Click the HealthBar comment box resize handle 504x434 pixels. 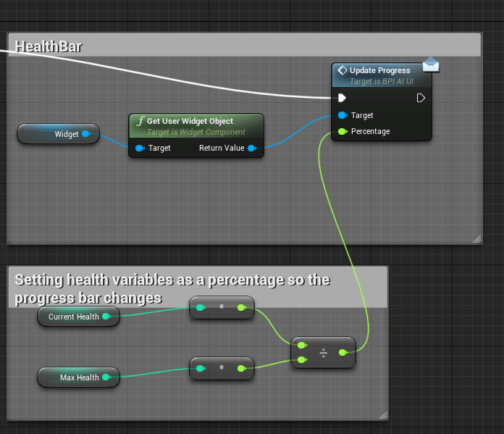point(476,238)
